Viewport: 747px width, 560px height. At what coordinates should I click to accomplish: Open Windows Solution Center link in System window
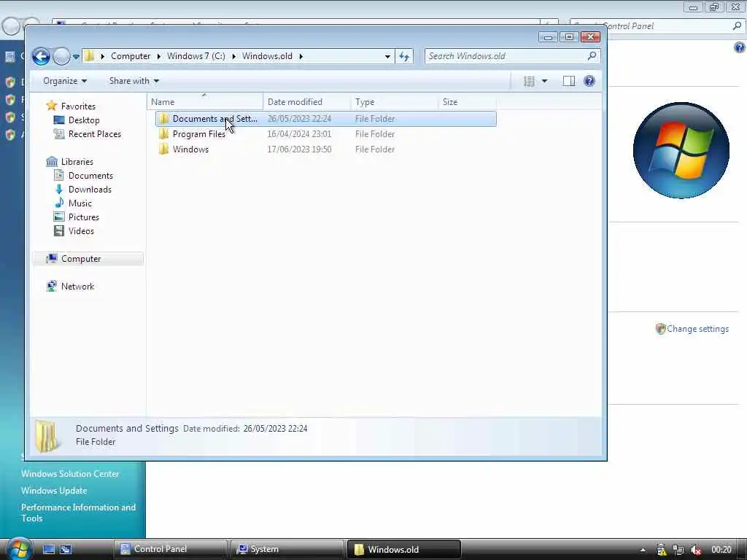pos(70,474)
